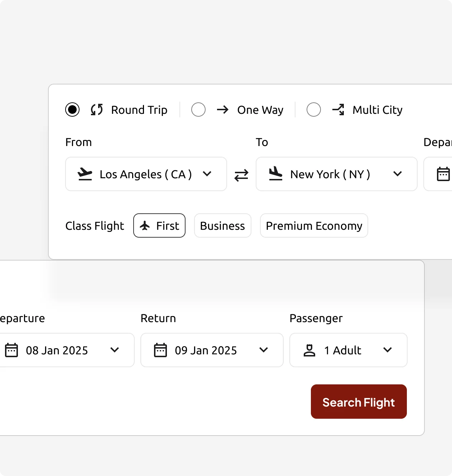This screenshot has width=452, height=476.
Task: Select the Round Trip radio button
Action: click(72, 110)
